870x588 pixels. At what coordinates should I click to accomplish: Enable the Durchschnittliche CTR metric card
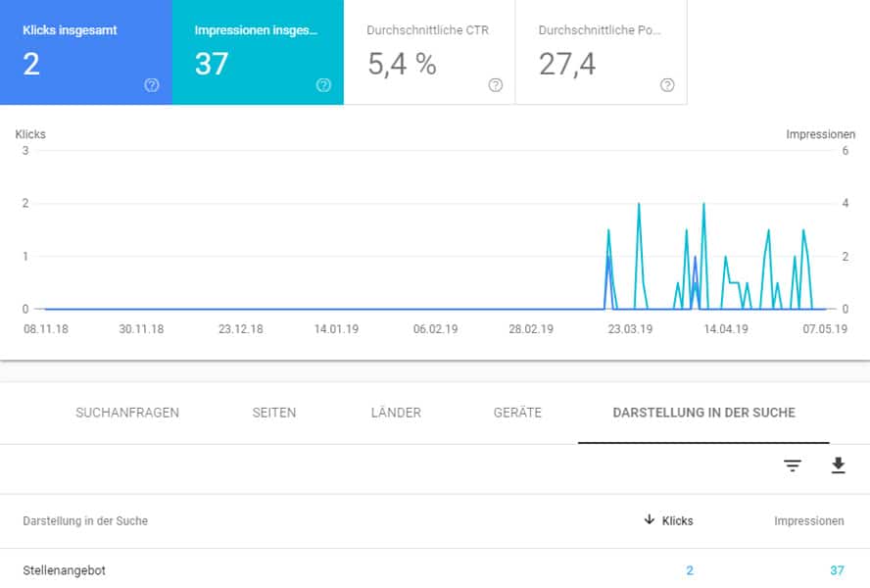click(x=429, y=52)
